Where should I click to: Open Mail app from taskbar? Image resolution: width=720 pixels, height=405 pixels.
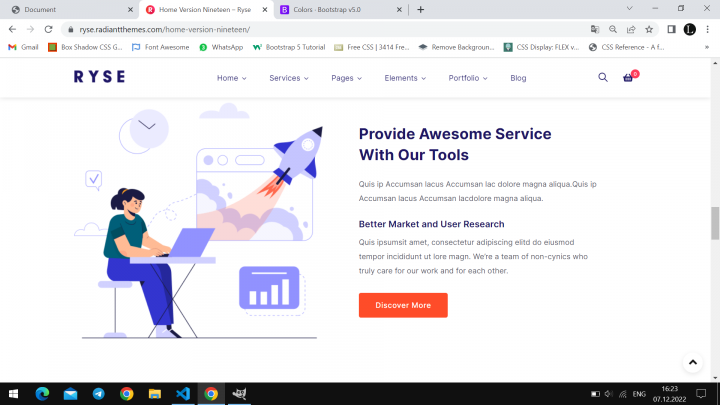click(70, 394)
